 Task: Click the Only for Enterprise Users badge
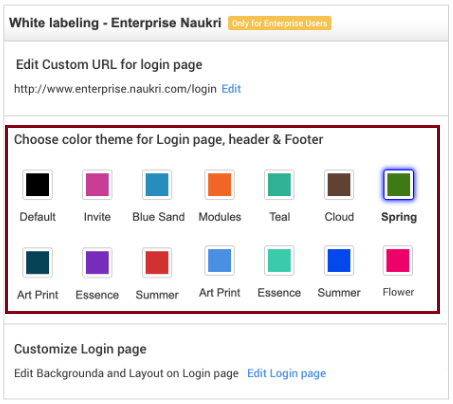coord(279,23)
